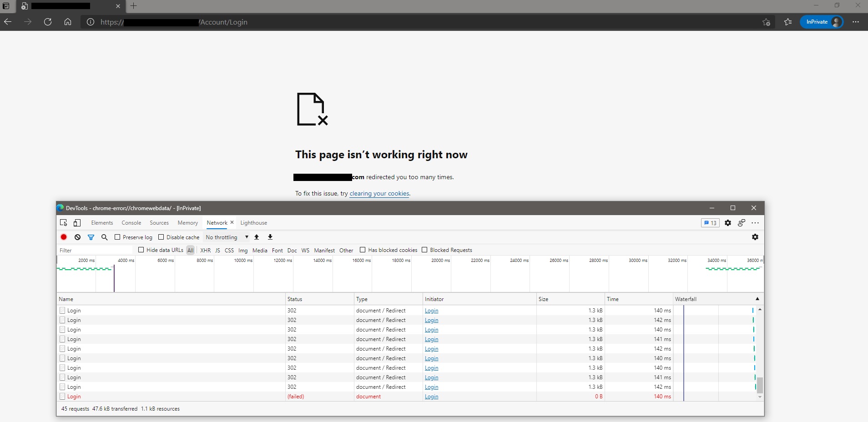Select the inspect element tool
This screenshot has height=422, width=868.
click(63, 223)
